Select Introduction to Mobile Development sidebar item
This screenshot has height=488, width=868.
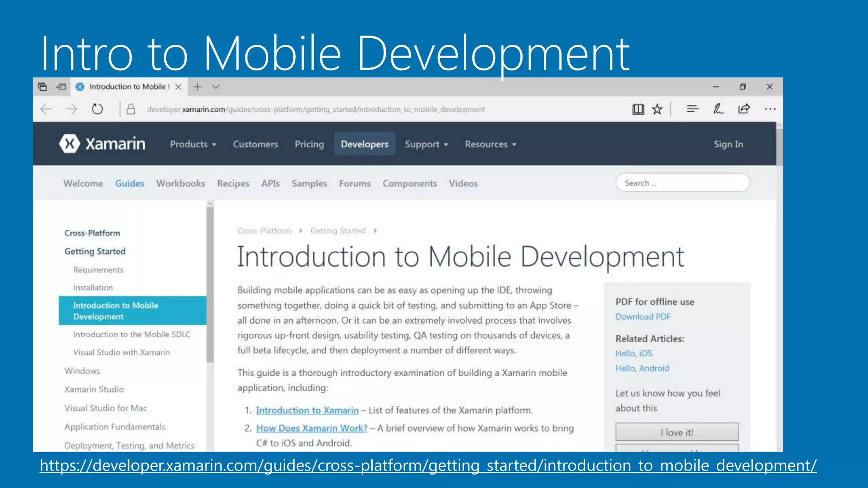click(x=133, y=311)
